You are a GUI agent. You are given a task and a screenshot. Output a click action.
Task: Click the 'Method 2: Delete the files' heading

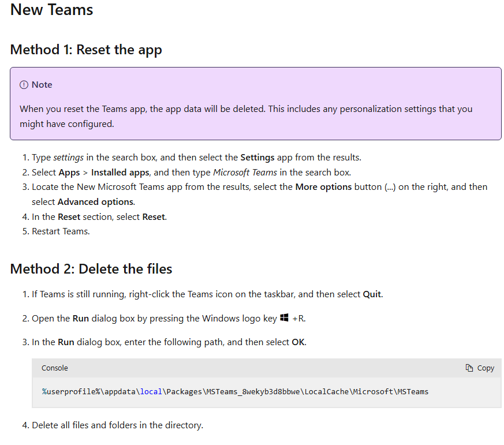point(91,269)
